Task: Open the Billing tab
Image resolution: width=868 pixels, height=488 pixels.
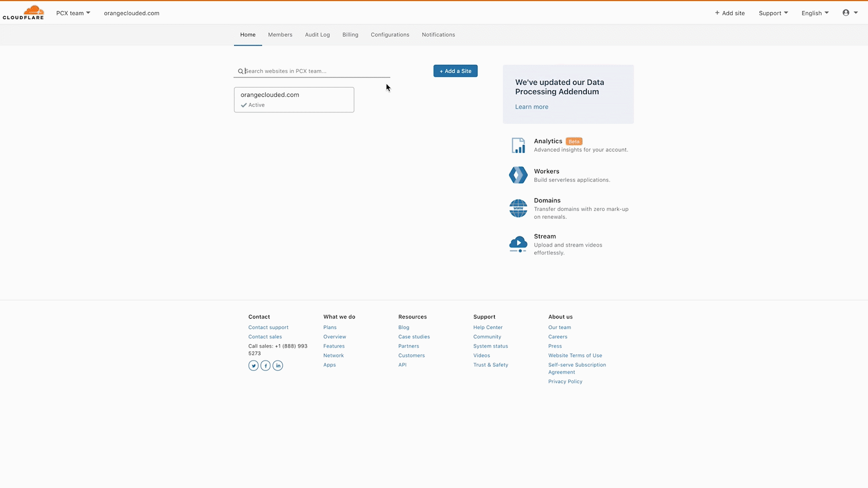Action: [350, 35]
